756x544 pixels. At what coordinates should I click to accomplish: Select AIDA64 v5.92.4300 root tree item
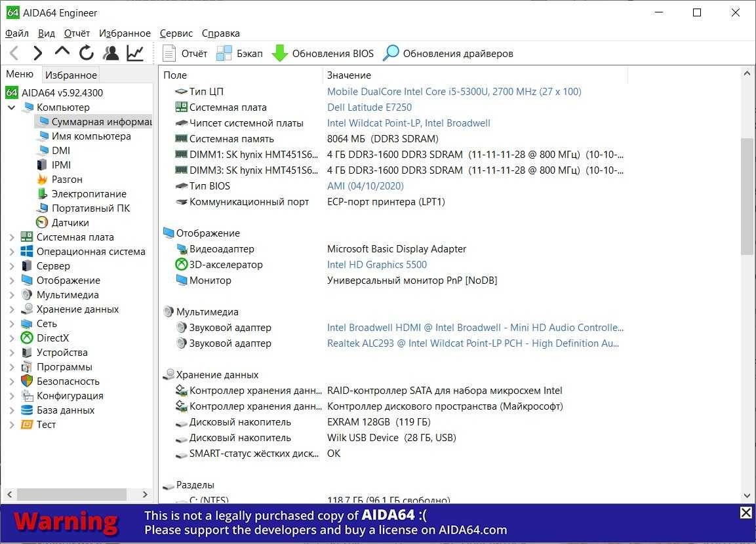click(54, 92)
